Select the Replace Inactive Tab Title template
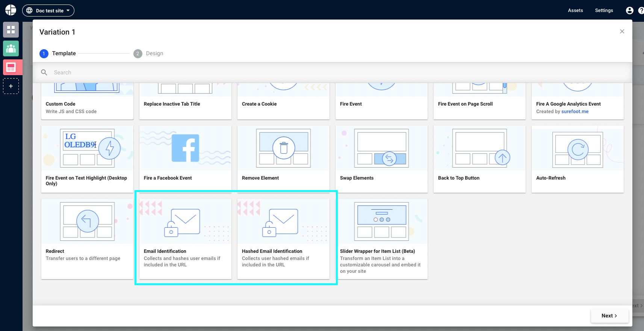Image resolution: width=644 pixels, height=331 pixels. point(185,101)
